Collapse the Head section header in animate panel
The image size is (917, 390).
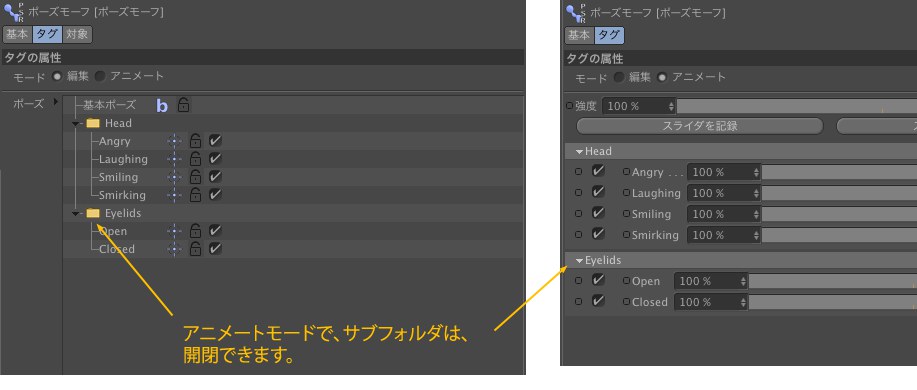(580, 151)
